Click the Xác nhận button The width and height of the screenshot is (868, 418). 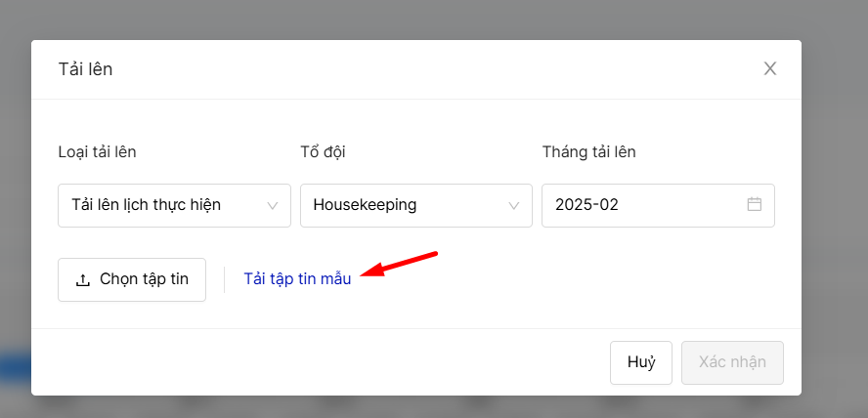coord(732,362)
